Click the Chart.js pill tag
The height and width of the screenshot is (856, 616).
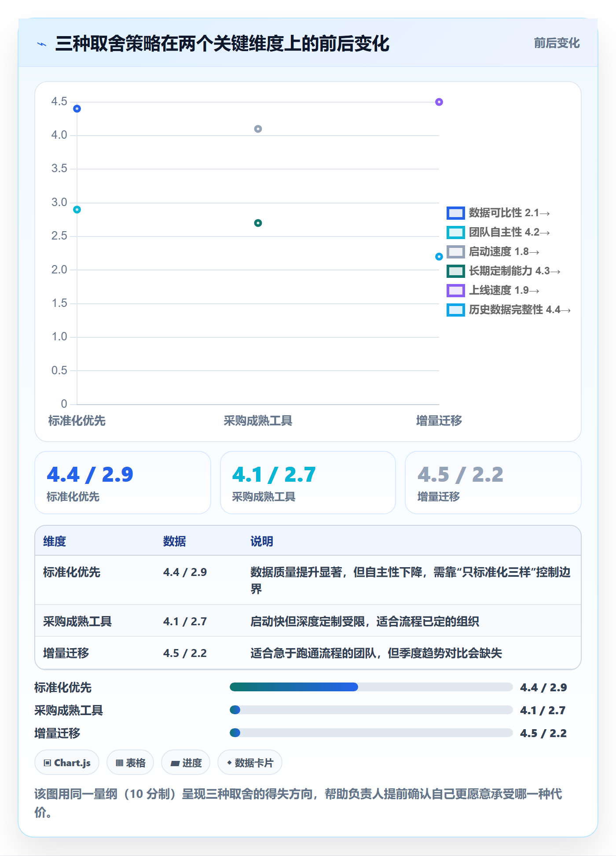67,763
